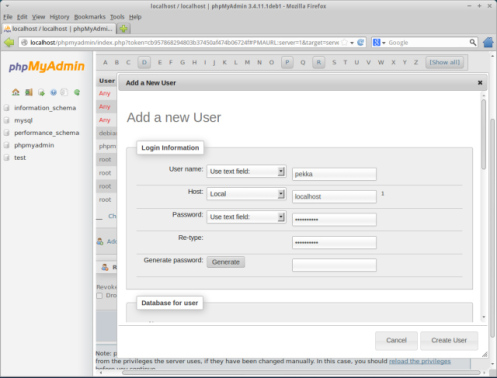Image resolution: width=497 pixels, height=378 pixels.
Task: Open phpMyAdmin documentation blue help icon
Action: click(x=53, y=92)
